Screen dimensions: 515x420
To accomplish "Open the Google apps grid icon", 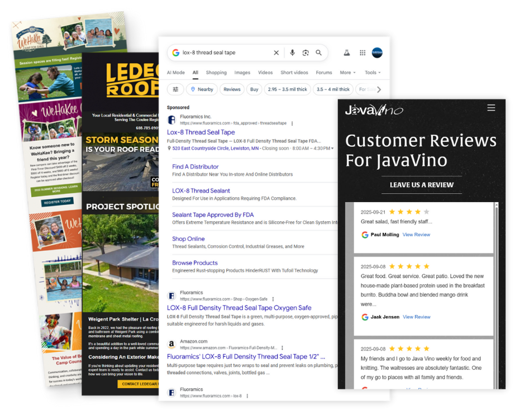I will coord(363,52).
